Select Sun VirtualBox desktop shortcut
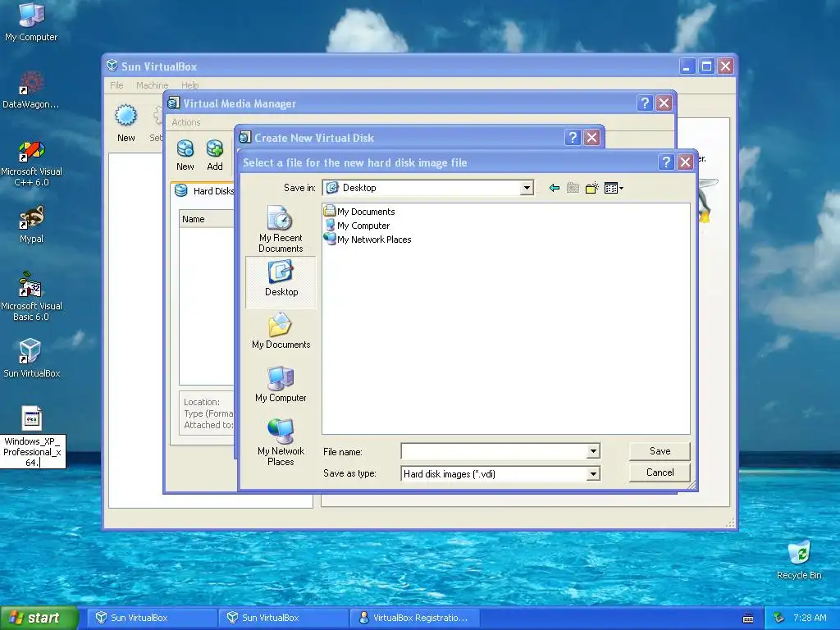 31,358
